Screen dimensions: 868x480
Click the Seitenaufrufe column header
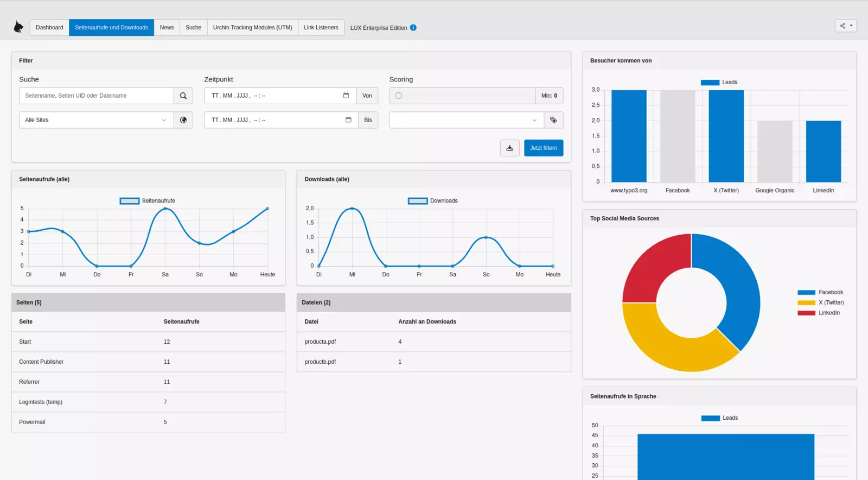point(181,321)
